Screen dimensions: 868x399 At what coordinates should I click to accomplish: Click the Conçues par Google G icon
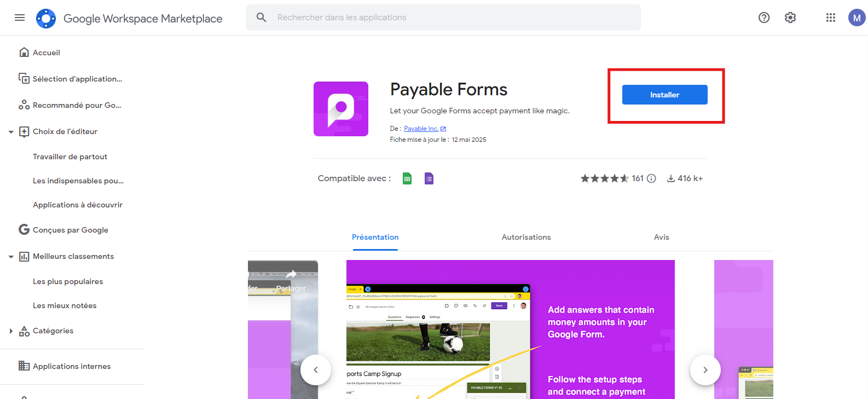click(x=24, y=230)
